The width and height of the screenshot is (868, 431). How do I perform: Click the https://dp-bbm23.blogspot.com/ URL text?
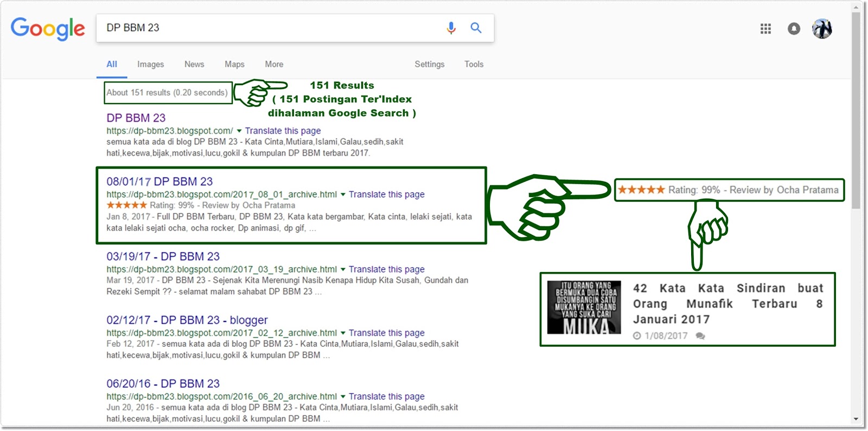pyautogui.click(x=170, y=131)
